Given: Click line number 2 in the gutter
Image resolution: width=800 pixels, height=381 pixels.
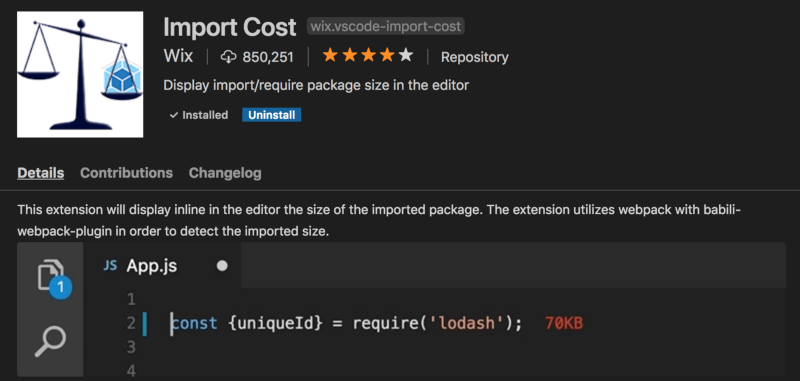Looking at the screenshot, I should click(131, 323).
